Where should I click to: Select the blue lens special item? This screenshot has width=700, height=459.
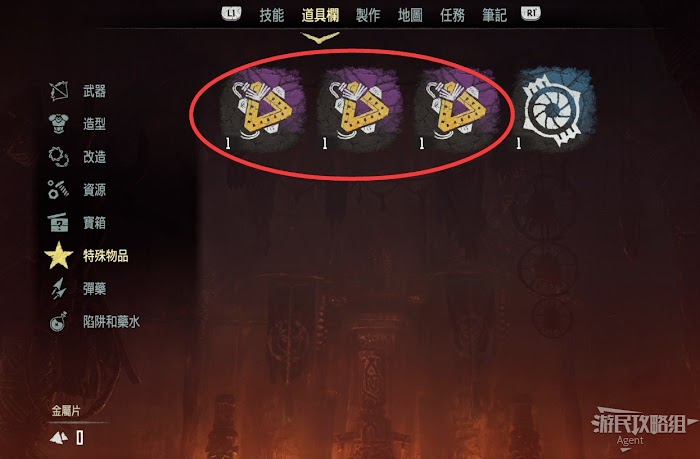(554, 108)
